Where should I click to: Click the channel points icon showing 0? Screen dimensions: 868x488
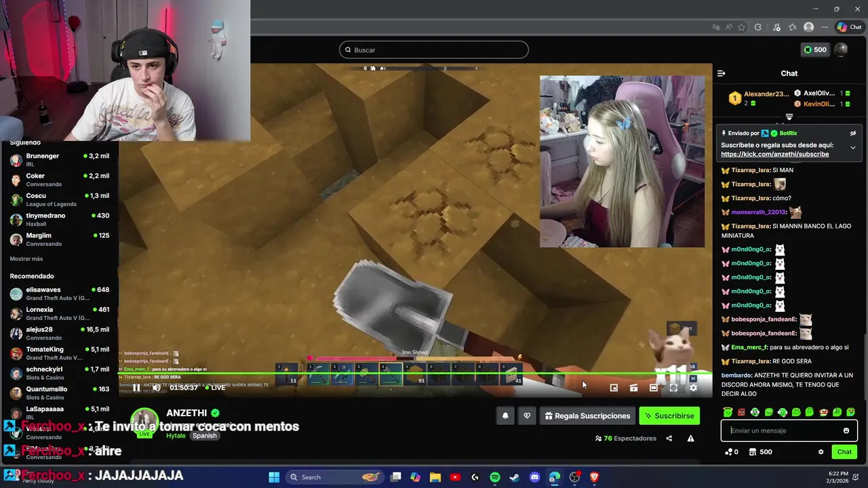tap(732, 452)
